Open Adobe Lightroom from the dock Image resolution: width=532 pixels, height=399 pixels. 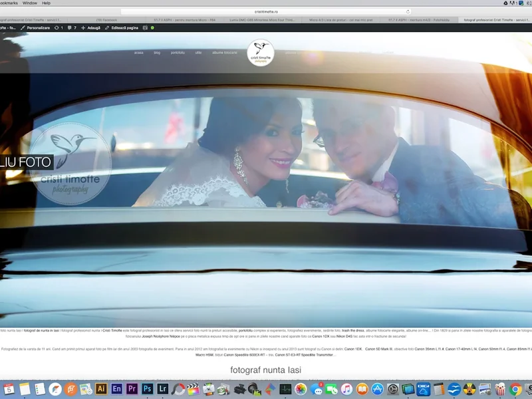click(x=162, y=389)
